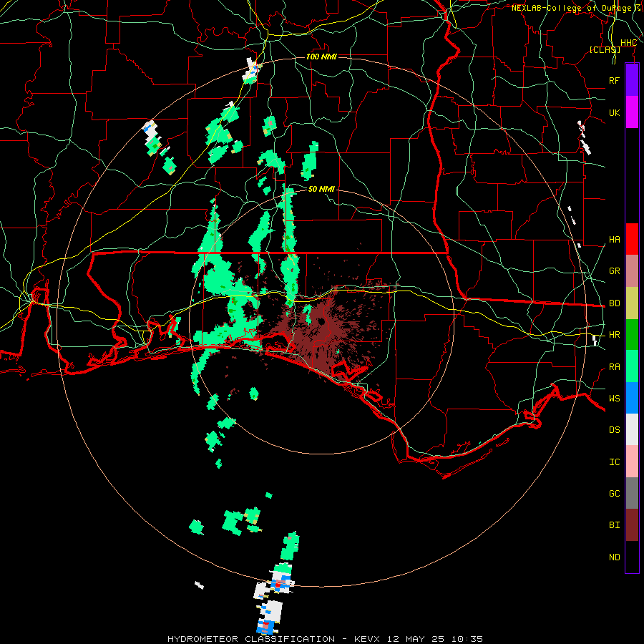Click the 'RF' legend label
Screen dimensions: 644x644
point(614,80)
